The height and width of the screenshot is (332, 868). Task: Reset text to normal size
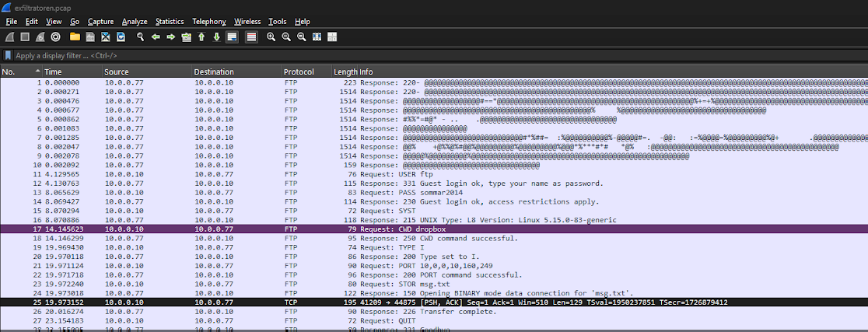[302, 37]
